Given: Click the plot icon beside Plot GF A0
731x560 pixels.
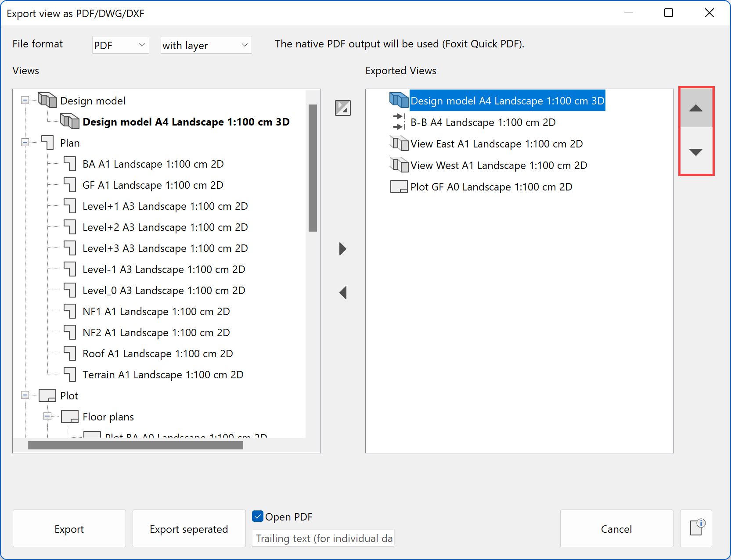Looking at the screenshot, I should click(399, 186).
